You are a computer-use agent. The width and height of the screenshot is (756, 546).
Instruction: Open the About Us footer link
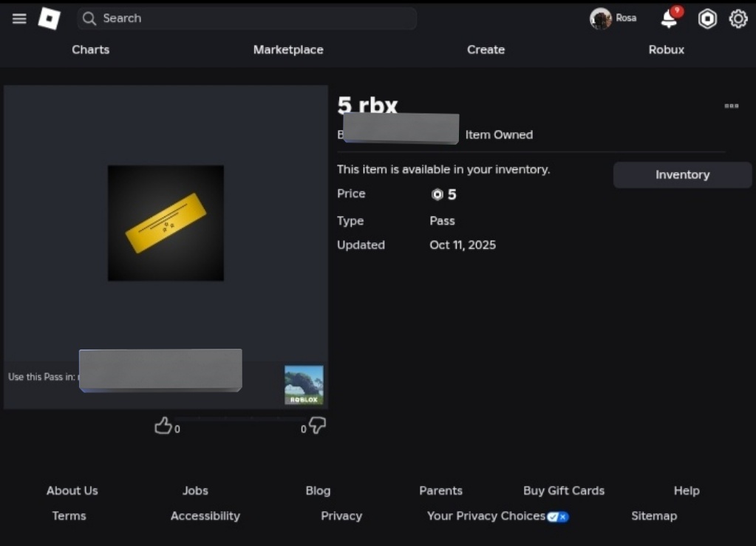pos(72,491)
